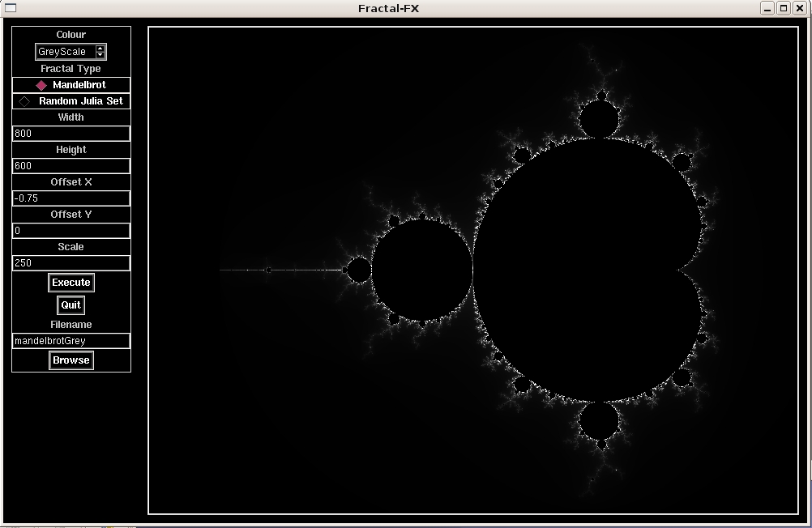Close the Fractal-FX window
This screenshot has width=812, height=528.
pos(799,8)
